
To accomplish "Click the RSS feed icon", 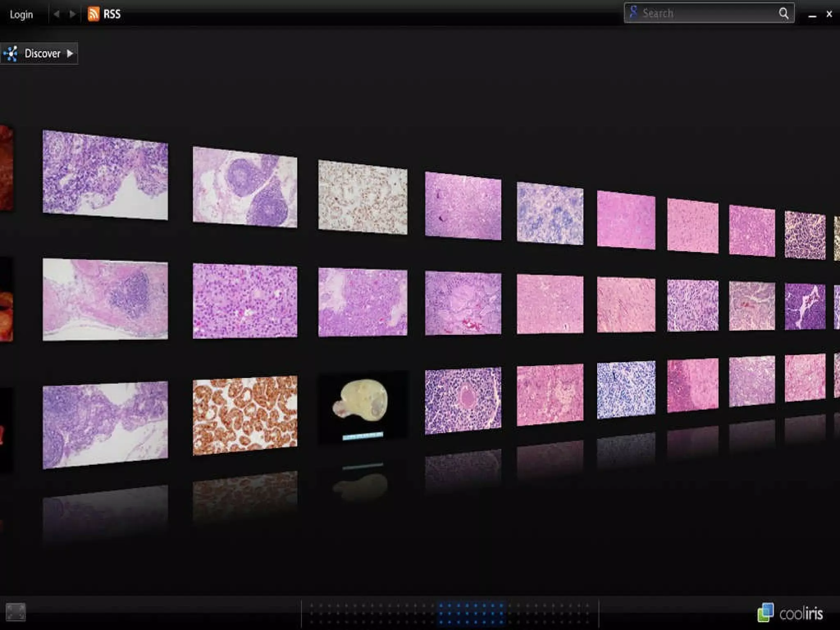I will point(94,14).
